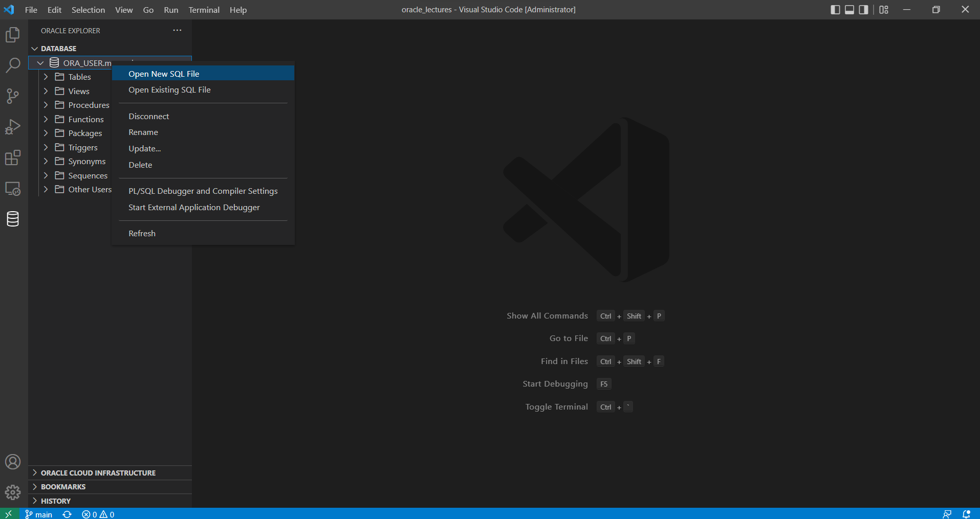Click the ORA_USER database connection icon
The height and width of the screenshot is (519, 980).
point(54,62)
